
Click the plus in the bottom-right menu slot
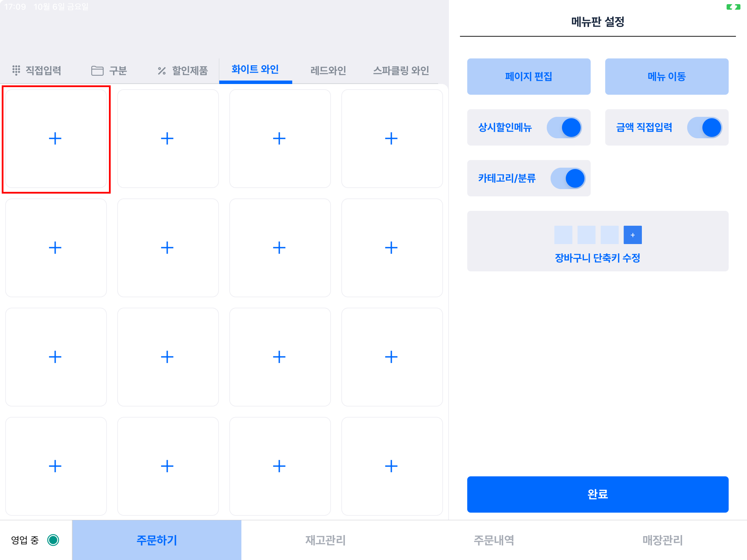(x=391, y=466)
